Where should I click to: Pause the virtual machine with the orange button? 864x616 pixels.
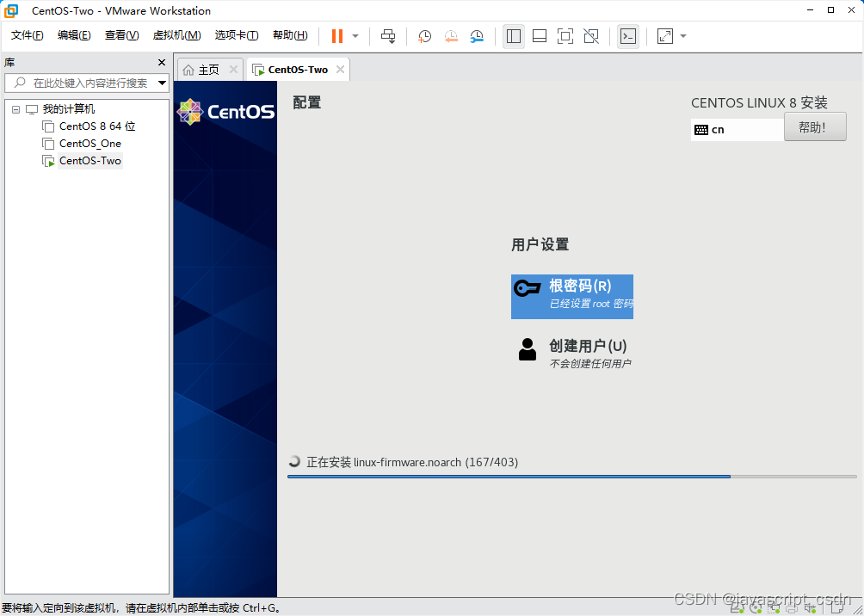337,36
